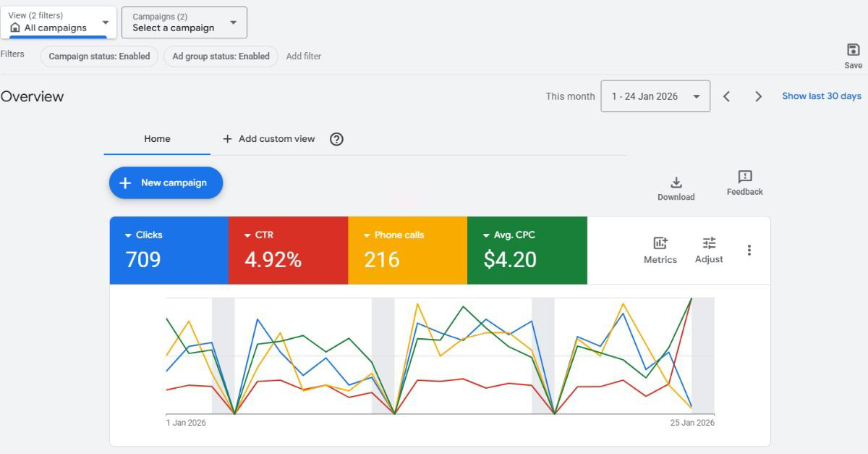Click Add custom view tab
Image resolution: width=868 pixels, height=454 pixels.
coord(269,139)
